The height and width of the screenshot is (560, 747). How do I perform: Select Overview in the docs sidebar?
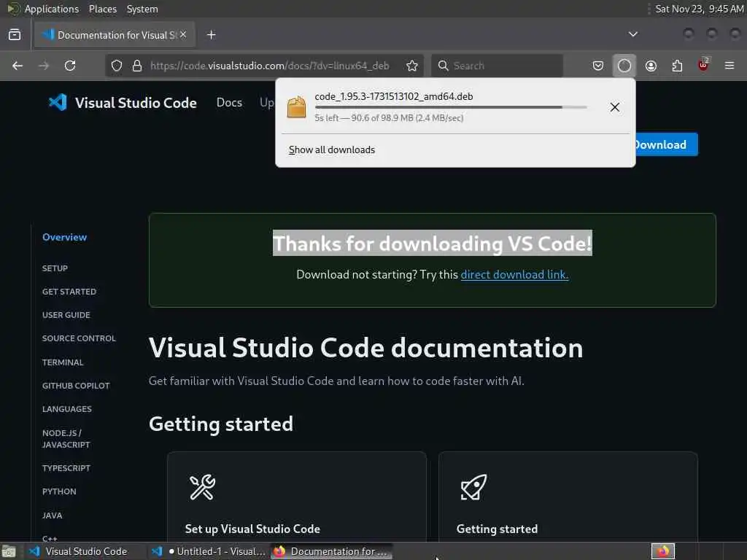tap(64, 237)
